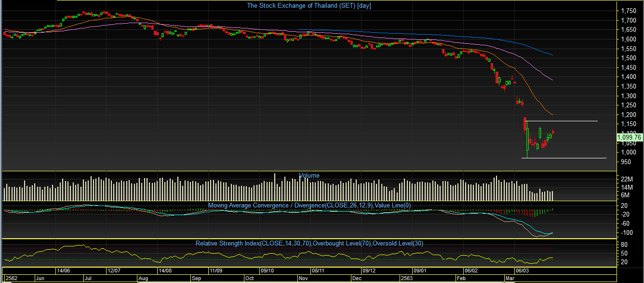Viewport: 644px width, 283px height.
Task: Select the white lower horizontal line near 970
Action: (x=564, y=158)
